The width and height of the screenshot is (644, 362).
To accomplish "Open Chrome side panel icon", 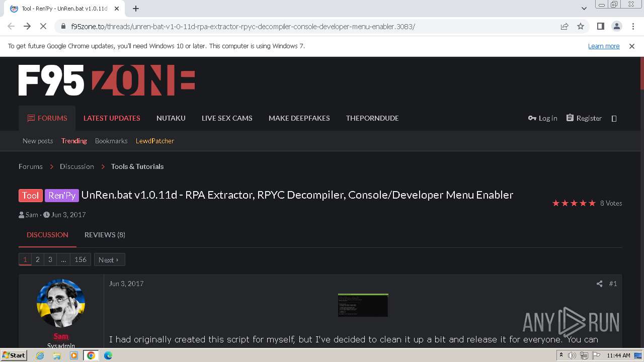I will (x=600, y=26).
